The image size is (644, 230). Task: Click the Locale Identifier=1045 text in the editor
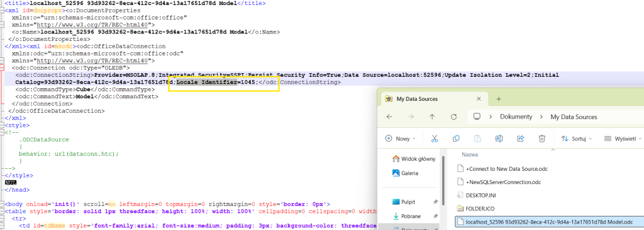216,83
